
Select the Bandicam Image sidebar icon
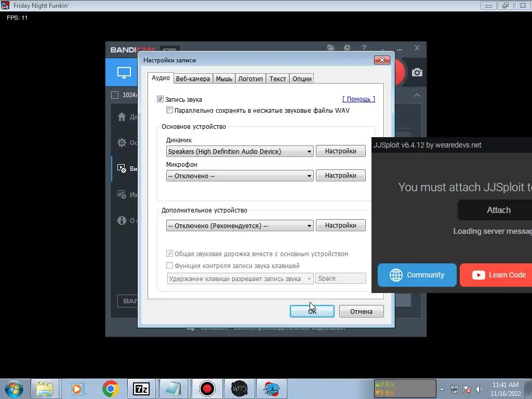click(122, 194)
